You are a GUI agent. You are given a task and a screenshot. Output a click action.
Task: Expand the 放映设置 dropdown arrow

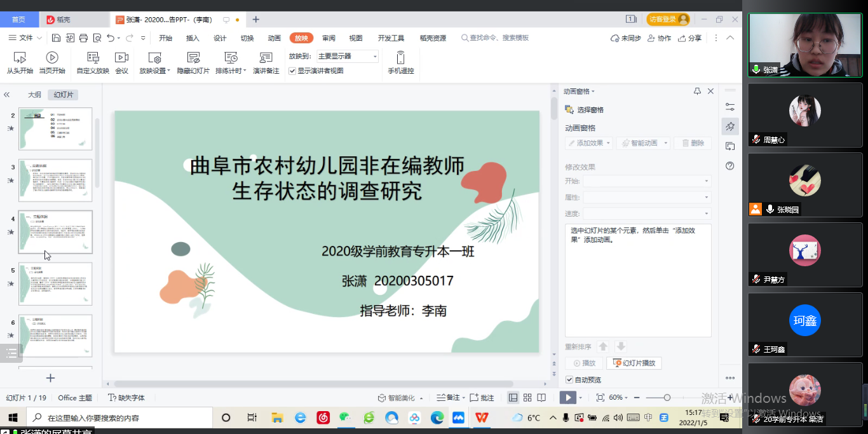pyautogui.click(x=168, y=71)
